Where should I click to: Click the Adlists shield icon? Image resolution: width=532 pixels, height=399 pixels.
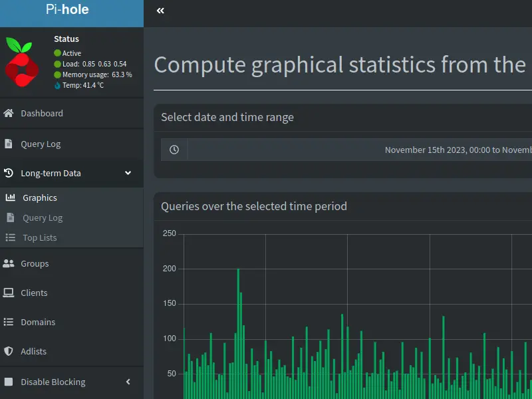pyautogui.click(x=9, y=351)
